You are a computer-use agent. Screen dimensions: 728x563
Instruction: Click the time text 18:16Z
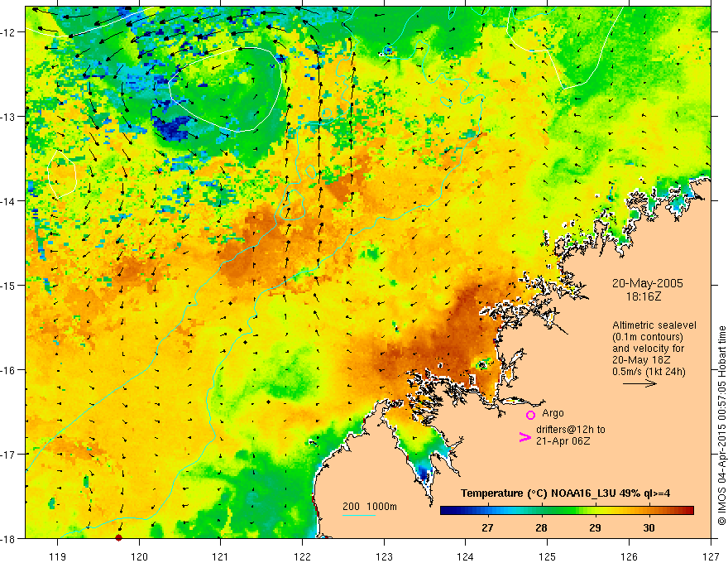click(643, 296)
